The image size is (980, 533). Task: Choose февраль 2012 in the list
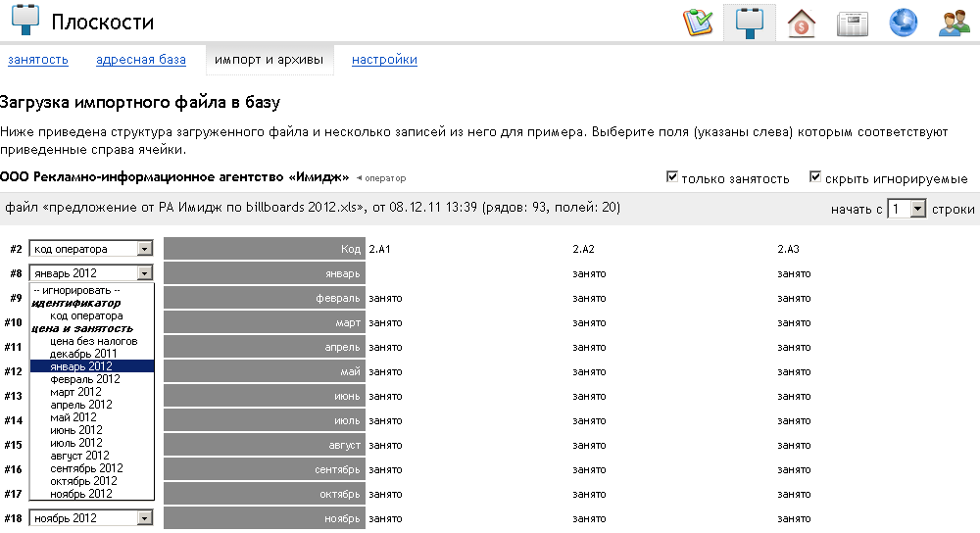click(x=92, y=379)
